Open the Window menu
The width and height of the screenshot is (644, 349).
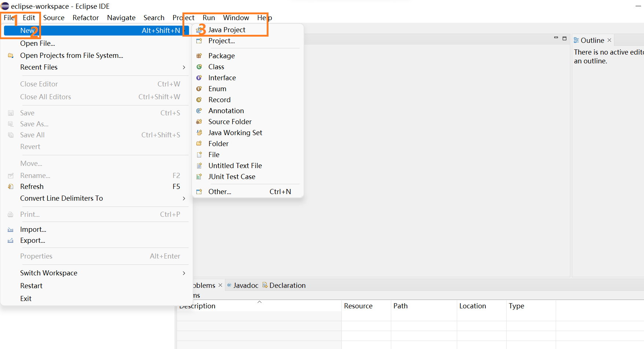(x=236, y=18)
